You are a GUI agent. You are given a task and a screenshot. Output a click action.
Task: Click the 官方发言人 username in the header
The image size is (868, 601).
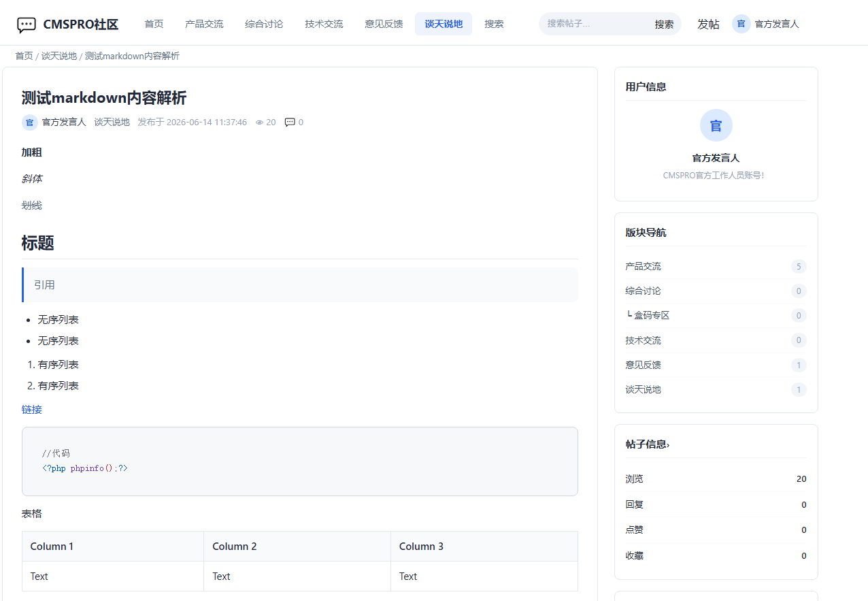777,24
